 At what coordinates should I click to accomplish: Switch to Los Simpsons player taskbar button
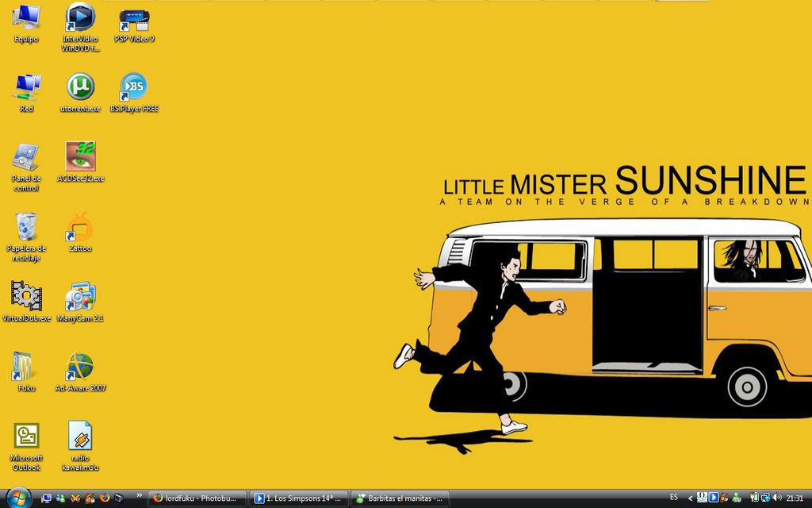click(299, 498)
